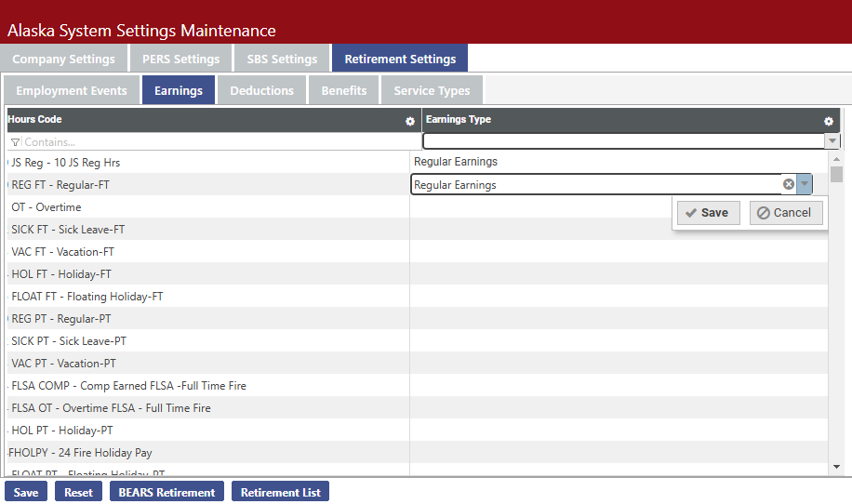Click the filter funnel icon in Hours Code
The image size is (852, 504).
[x=15, y=142]
